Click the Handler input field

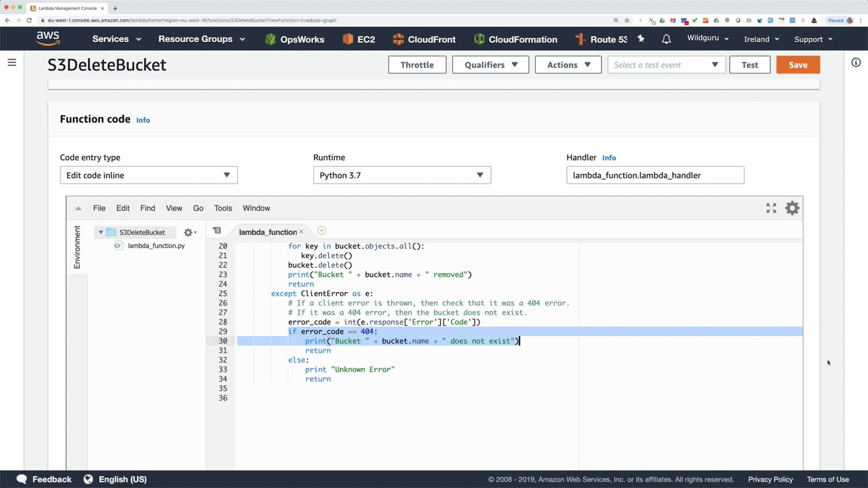[x=654, y=175]
